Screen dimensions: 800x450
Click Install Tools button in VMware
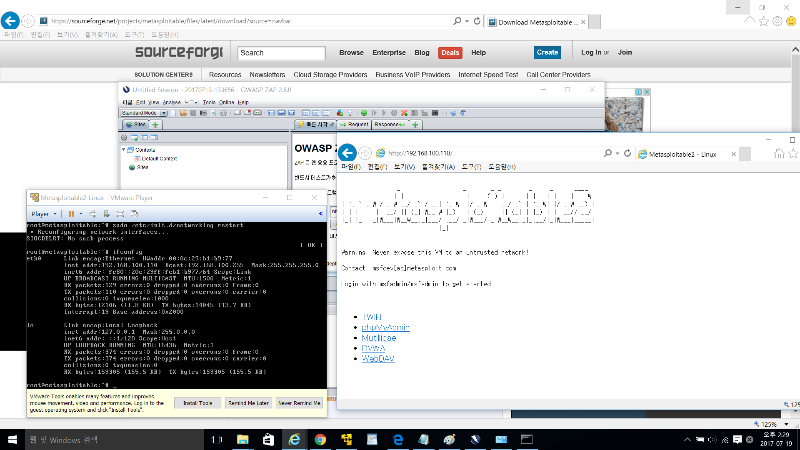tap(197, 403)
